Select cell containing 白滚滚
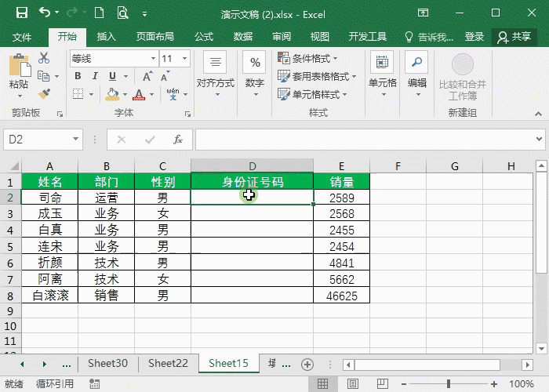549x392 pixels. point(49,296)
